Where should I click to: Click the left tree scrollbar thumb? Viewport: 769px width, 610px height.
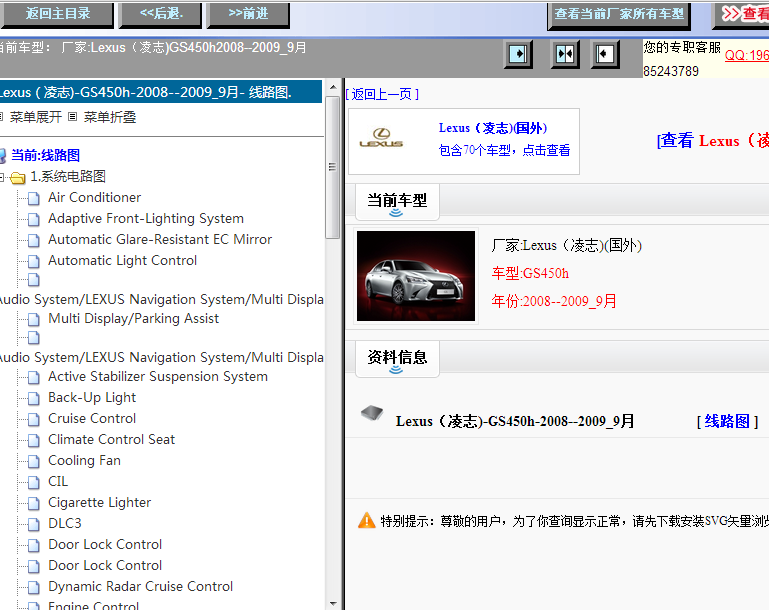click(x=333, y=167)
